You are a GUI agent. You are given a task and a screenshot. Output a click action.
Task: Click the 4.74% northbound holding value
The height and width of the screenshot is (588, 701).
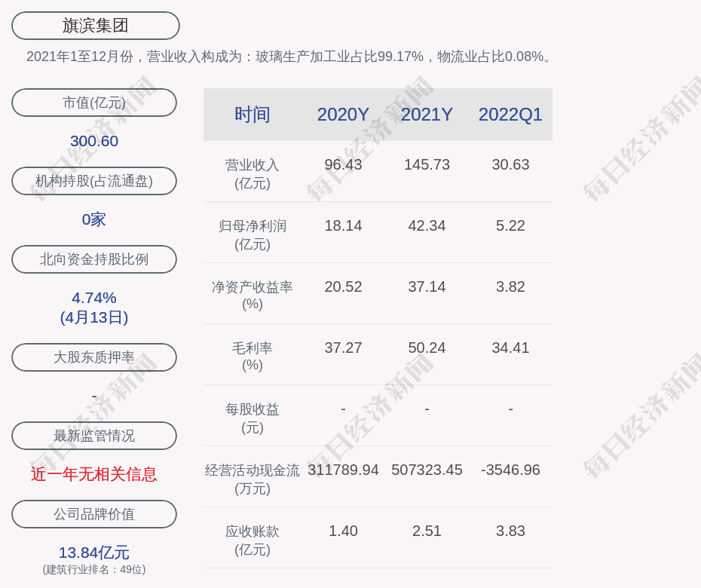pyautogui.click(x=94, y=297)
